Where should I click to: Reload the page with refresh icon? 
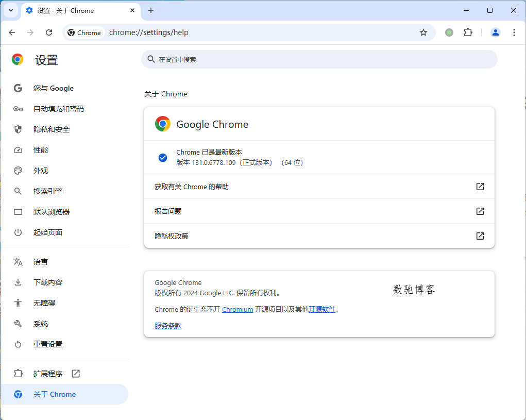tap(49, 32)
